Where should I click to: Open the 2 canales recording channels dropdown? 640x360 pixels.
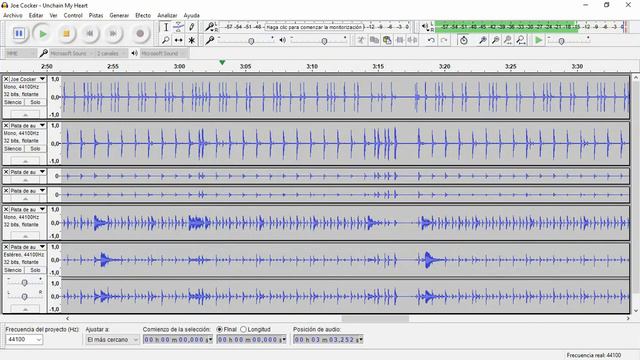tap(111, 53)
